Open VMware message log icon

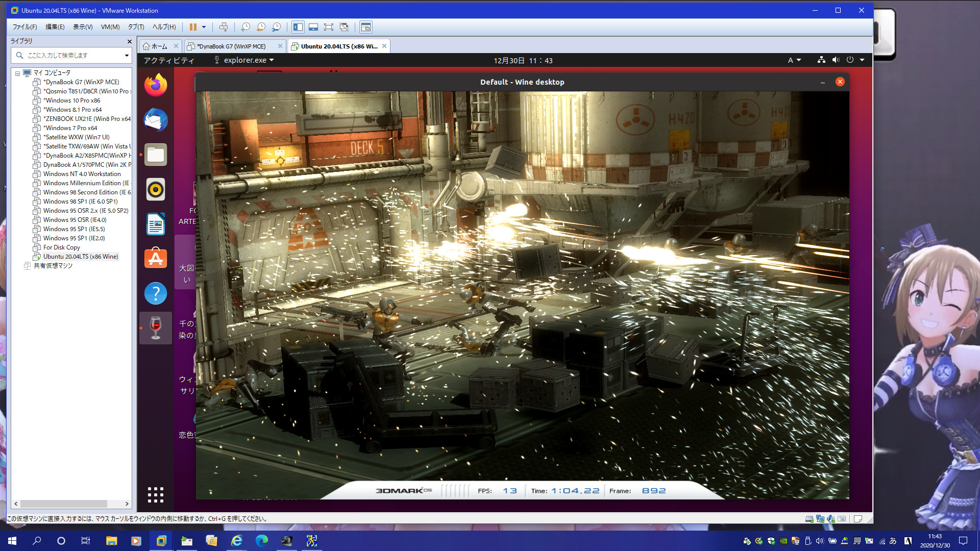coord(858,519)
